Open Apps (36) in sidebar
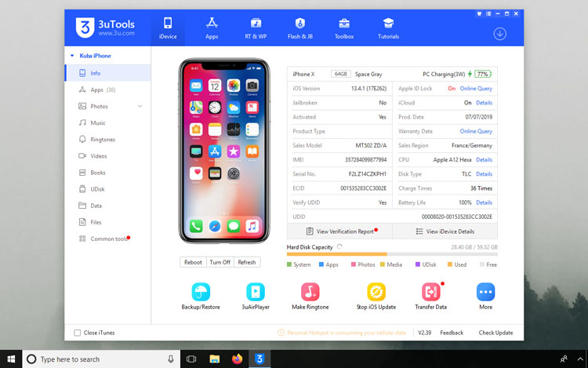Viewport: 588px width, 368px height. tap(108, 89)
